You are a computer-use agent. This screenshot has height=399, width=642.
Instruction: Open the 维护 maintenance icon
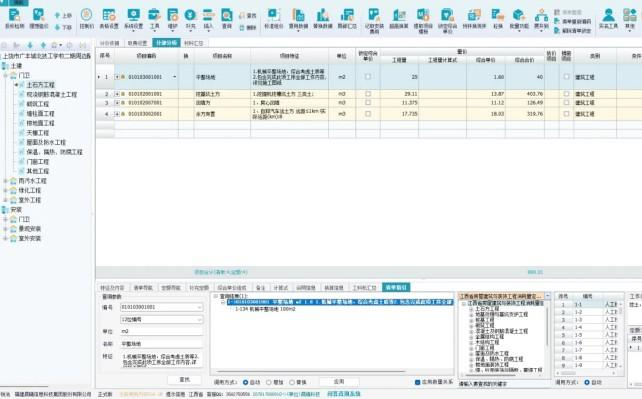point(173,15)
